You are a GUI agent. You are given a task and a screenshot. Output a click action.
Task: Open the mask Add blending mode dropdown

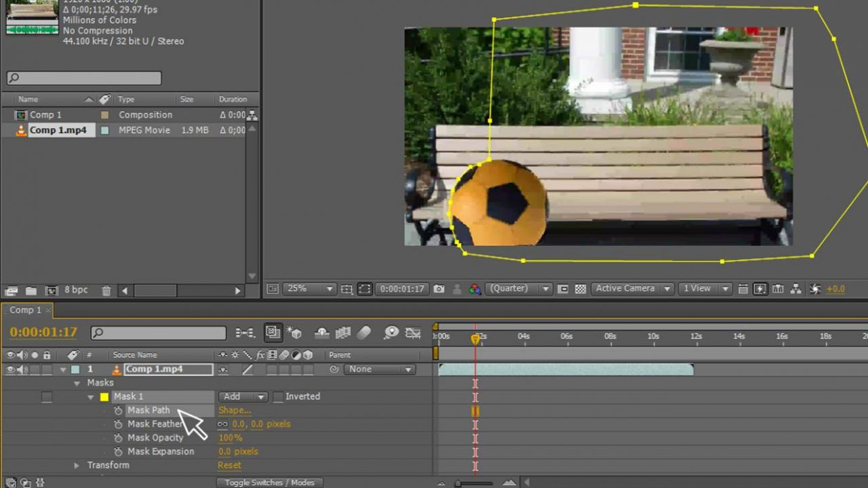coord(242,396)
